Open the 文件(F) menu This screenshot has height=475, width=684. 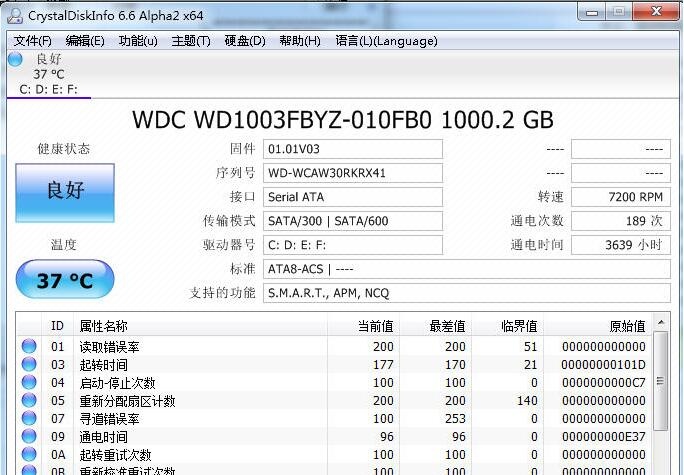tap(32, 41)
